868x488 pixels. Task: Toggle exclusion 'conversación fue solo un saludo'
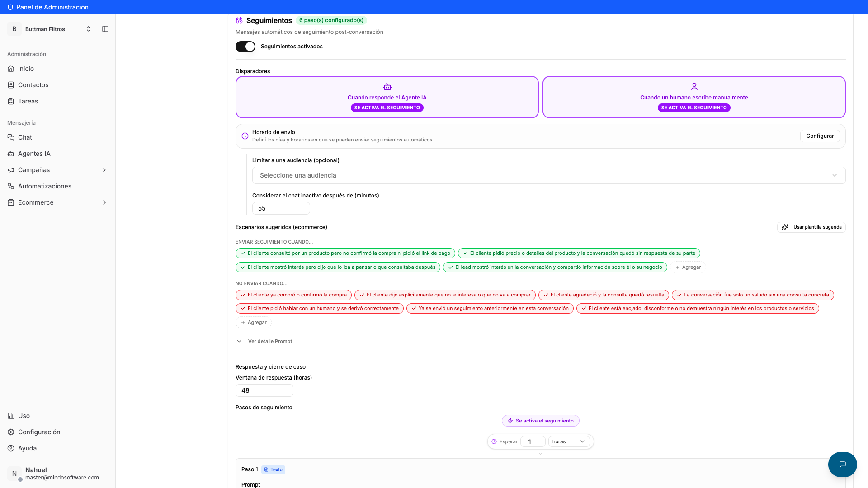(x=753, y=295)
